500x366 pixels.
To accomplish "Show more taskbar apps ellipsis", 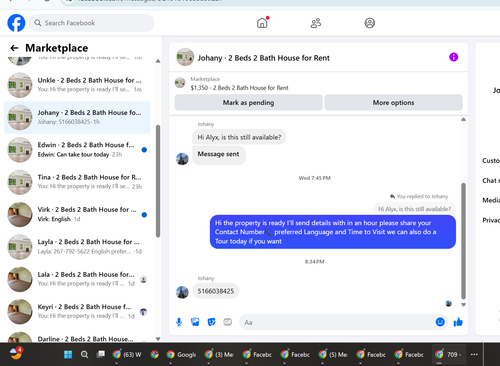I will [x=474, y=354].
